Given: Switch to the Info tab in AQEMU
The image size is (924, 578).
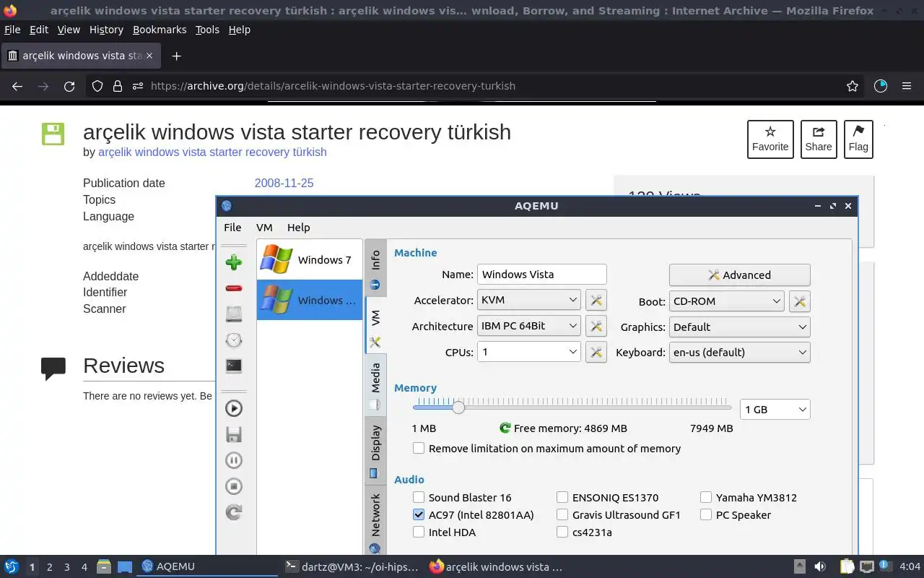Looking at the screenshot, I should pos(375,268).
